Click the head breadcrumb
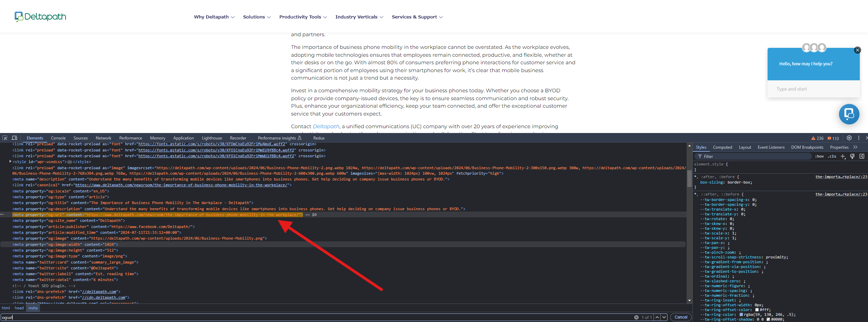Screen dimensions: 868x322 coord(19,308)
